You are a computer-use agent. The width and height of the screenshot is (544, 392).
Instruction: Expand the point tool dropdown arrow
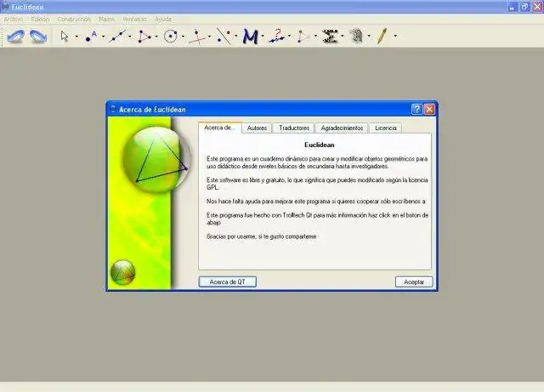click(104, 36)
